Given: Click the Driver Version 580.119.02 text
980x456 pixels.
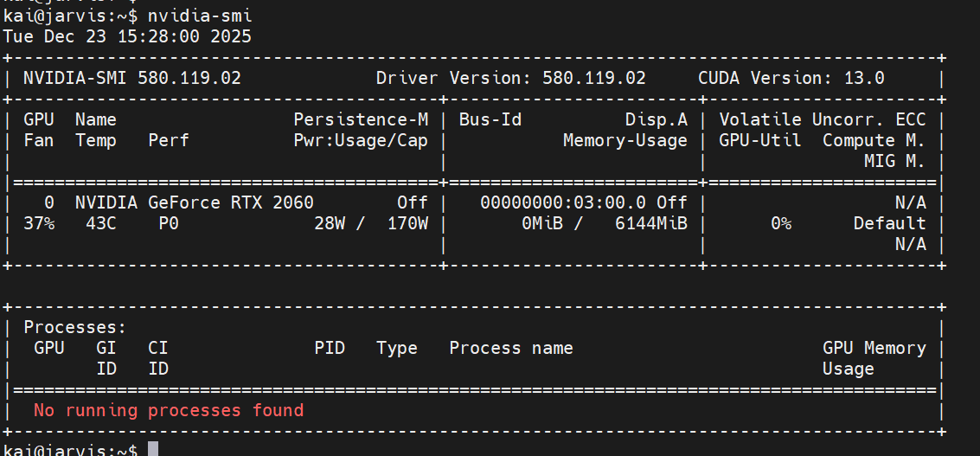Looking at the screenshot, I should click(510, 78).
